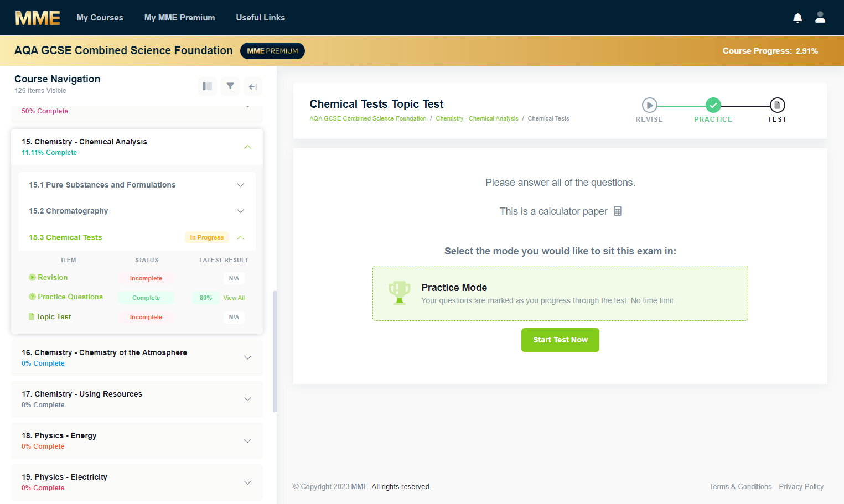Click the Practice Mode trophy icon
Screen dimensions: 844x504
click(399, 293)
